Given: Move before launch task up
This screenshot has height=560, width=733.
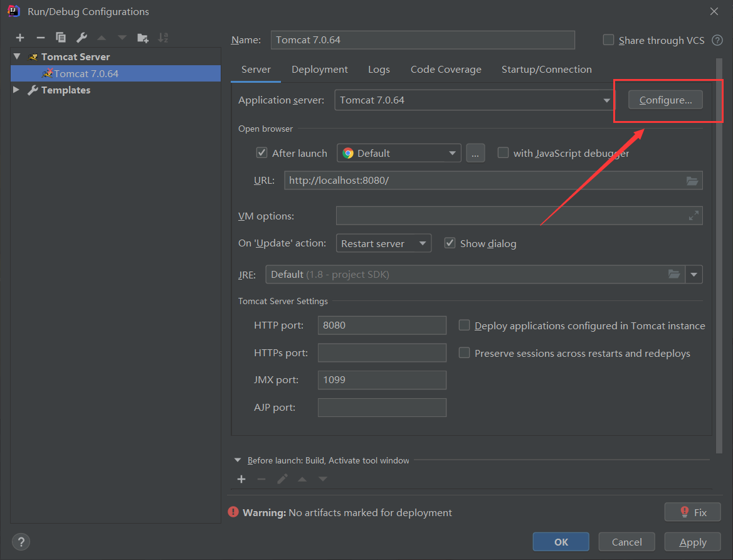Looking at the screenshot, I should coord(302,479).
